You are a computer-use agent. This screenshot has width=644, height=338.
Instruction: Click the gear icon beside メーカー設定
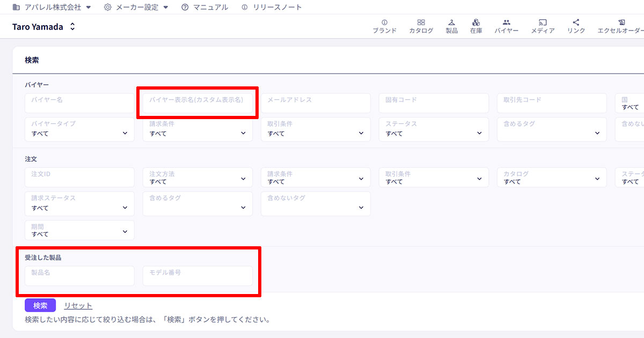point(108,8)
